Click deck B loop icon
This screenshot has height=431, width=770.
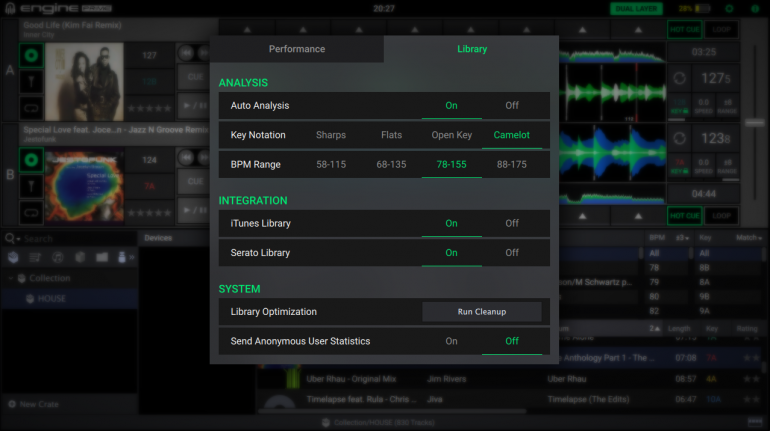tap(30, 212)
